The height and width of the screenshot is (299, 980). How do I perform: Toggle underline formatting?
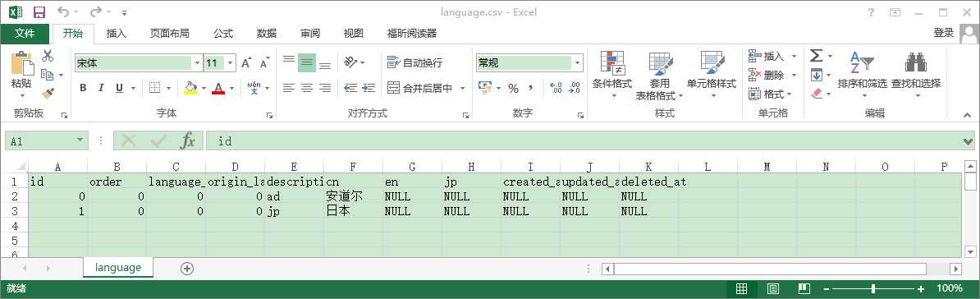point(118,88)
